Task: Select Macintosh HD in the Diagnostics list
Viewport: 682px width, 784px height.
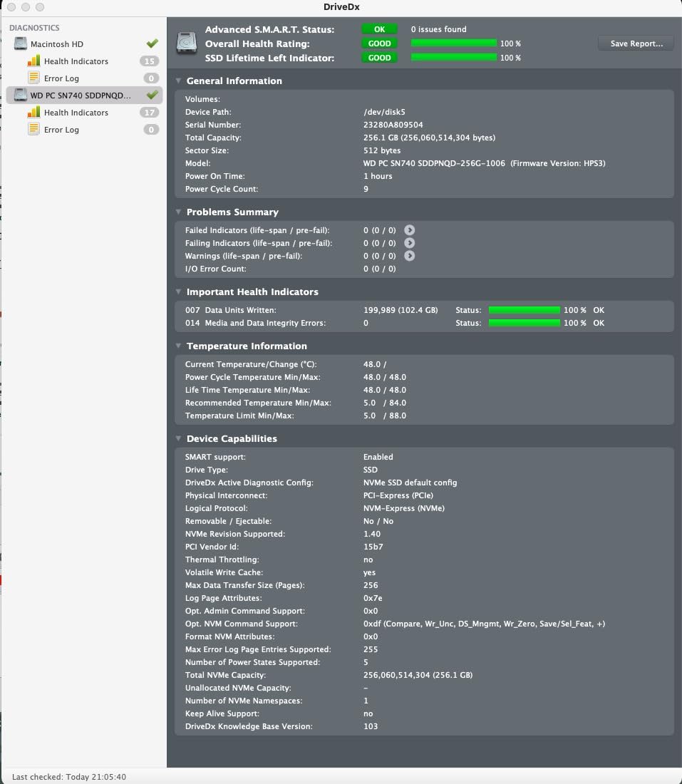Action: 57,44
